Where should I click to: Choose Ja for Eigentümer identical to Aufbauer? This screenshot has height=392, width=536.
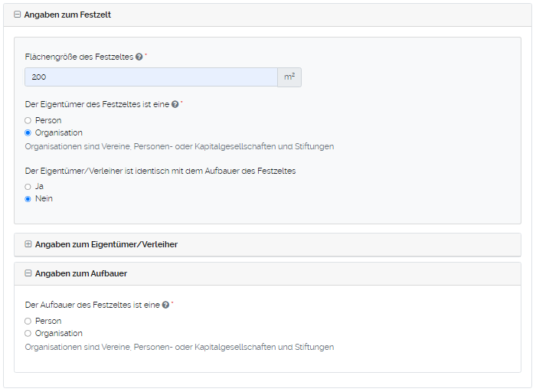click(x=28, y=186)
